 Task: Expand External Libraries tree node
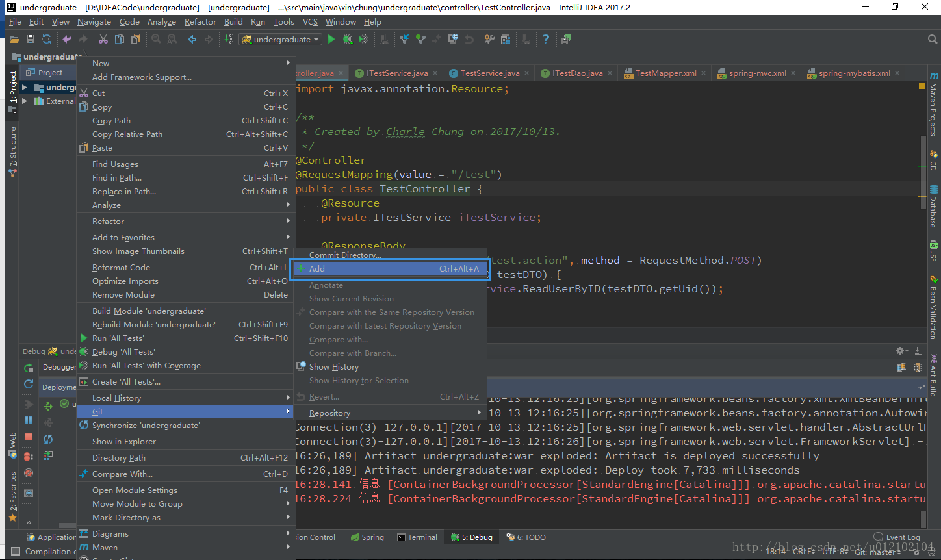point(25,101)
